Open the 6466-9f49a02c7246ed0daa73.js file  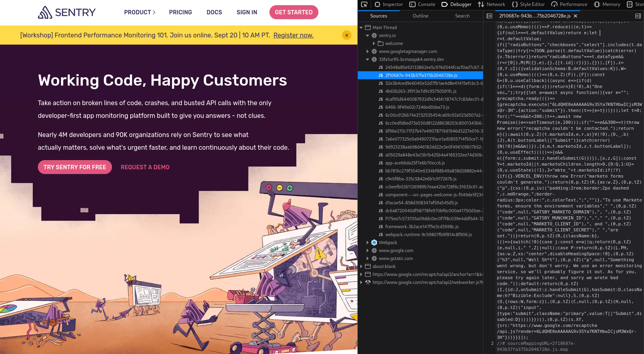tap(420, 107)
